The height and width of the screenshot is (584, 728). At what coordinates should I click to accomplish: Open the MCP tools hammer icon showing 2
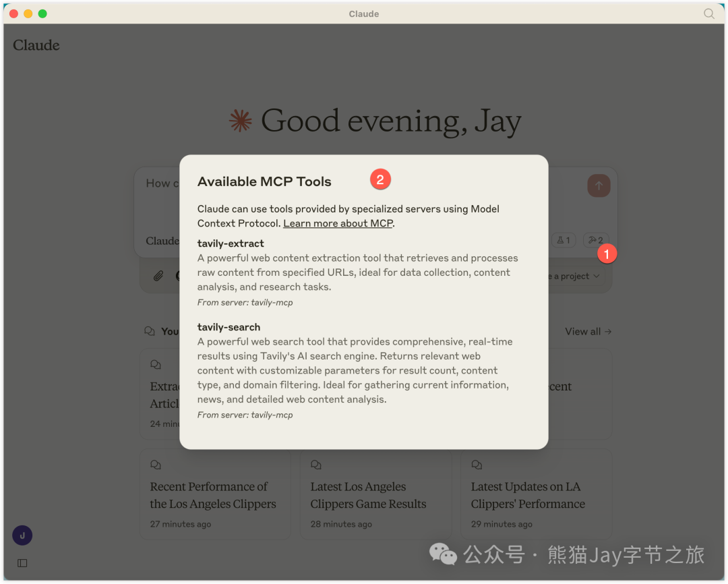(x=596, y=240)
